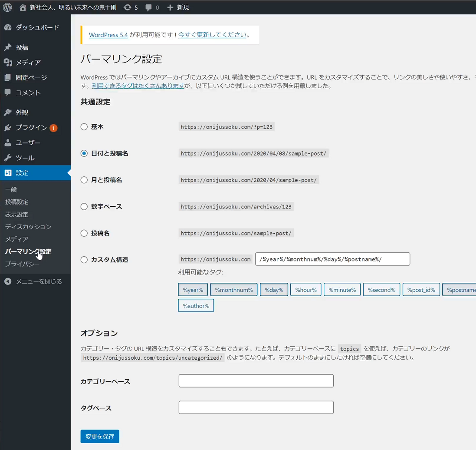The image size is (476, 450).
Task: Open the メディア settings submenu item
Action: point(16,239)
